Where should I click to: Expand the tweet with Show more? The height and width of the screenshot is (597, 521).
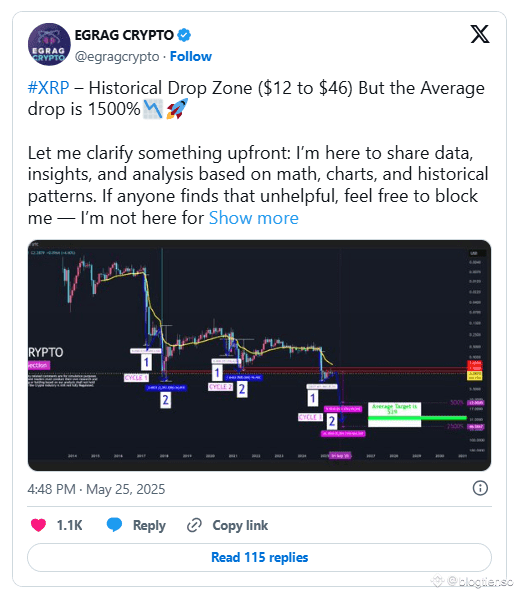pos(254,218)
